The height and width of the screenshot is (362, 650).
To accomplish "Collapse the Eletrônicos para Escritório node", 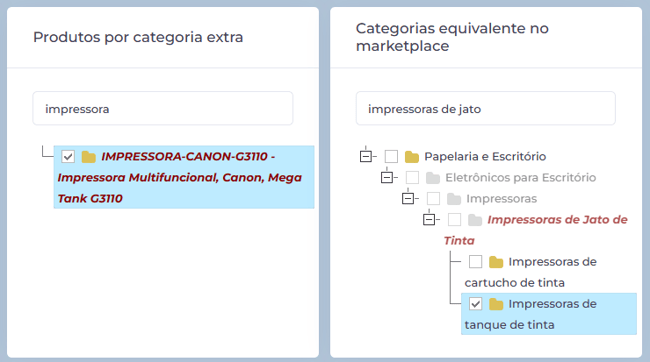I will coord(387,178).
